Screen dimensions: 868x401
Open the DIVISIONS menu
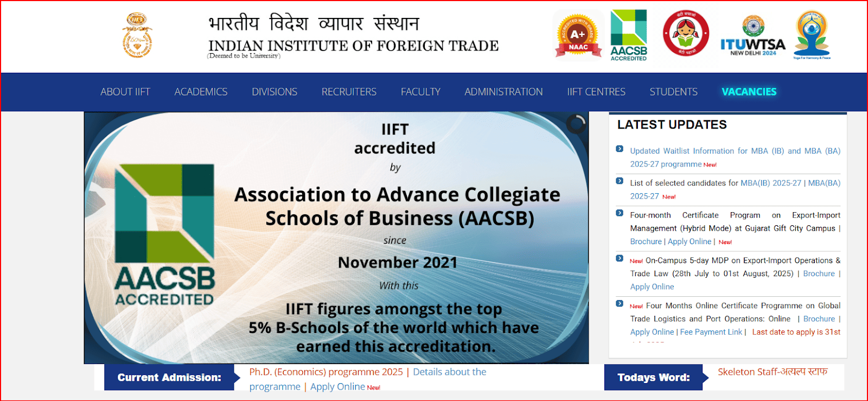click(x=275, y=92)
